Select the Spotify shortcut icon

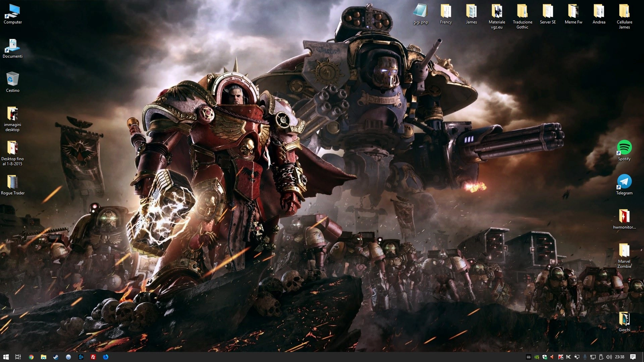pyautogui.click(x=624, y=151)
